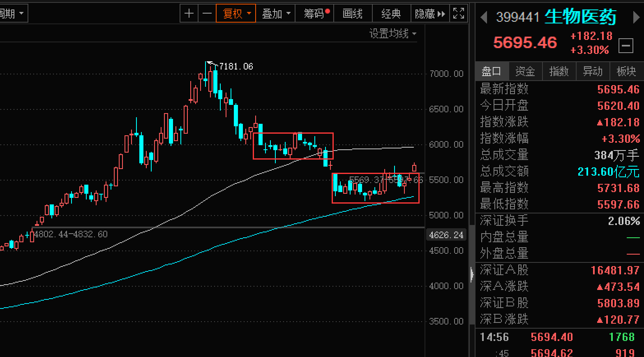Viewport: 644px width, 357px height.
Task: Click the 深B涨跌 120.77 row
Action: click(560, 320)
